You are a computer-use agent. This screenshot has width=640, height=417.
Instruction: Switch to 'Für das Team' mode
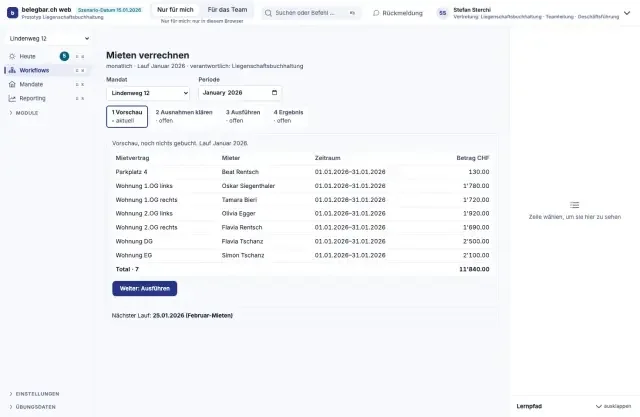pos(227,10)
